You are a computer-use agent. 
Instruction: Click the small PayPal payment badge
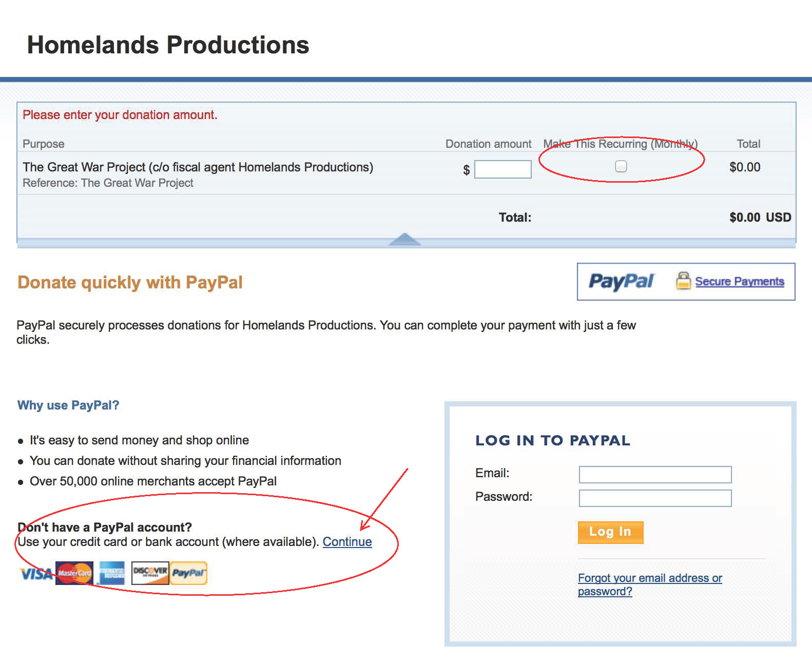point(189,573)
